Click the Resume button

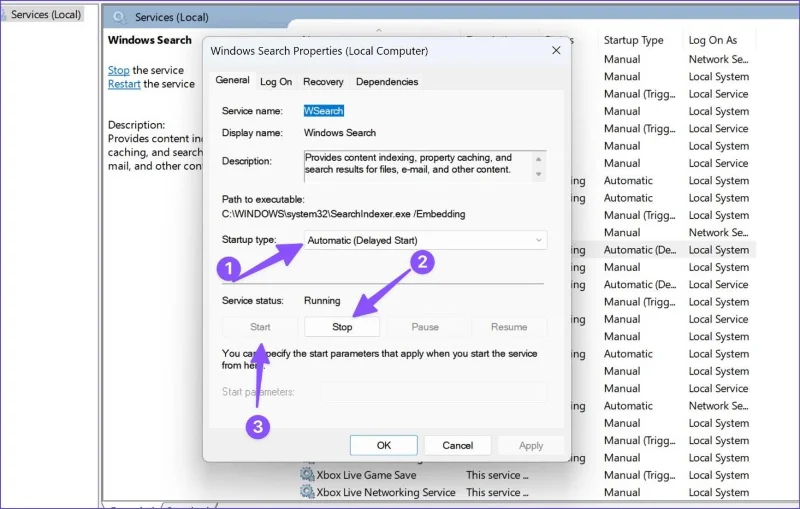509,327
